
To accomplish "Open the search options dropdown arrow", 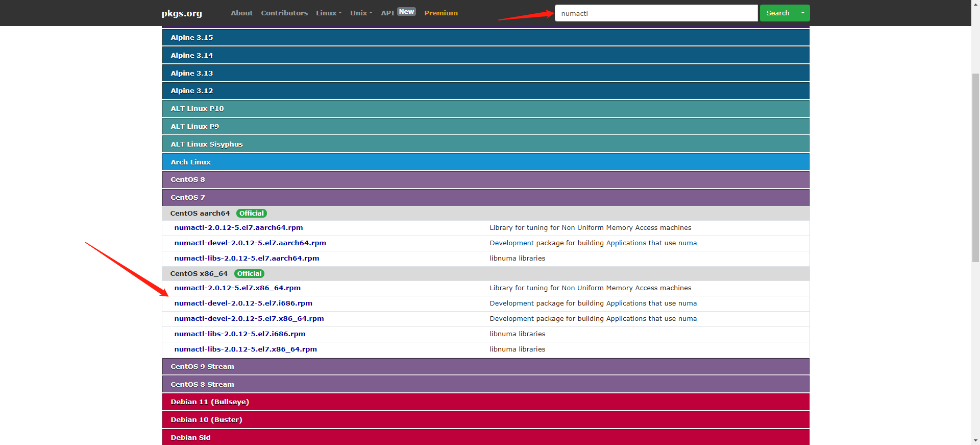I will 803,13.
